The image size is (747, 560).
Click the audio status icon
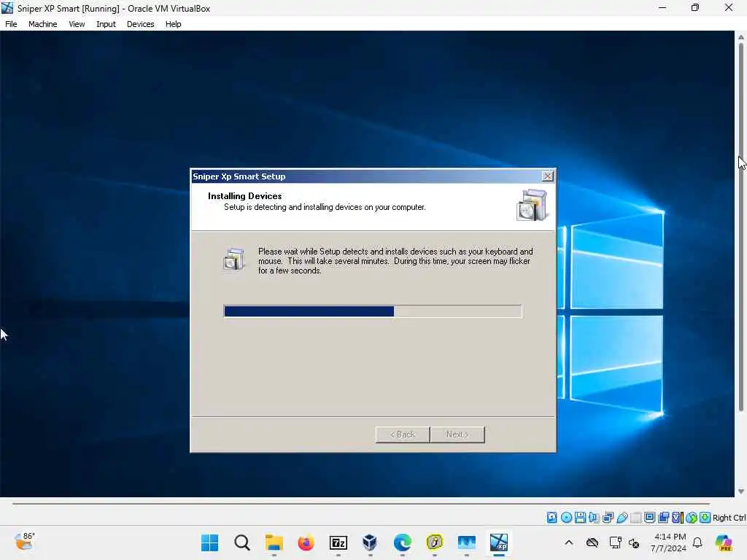[x=594, y=518]
